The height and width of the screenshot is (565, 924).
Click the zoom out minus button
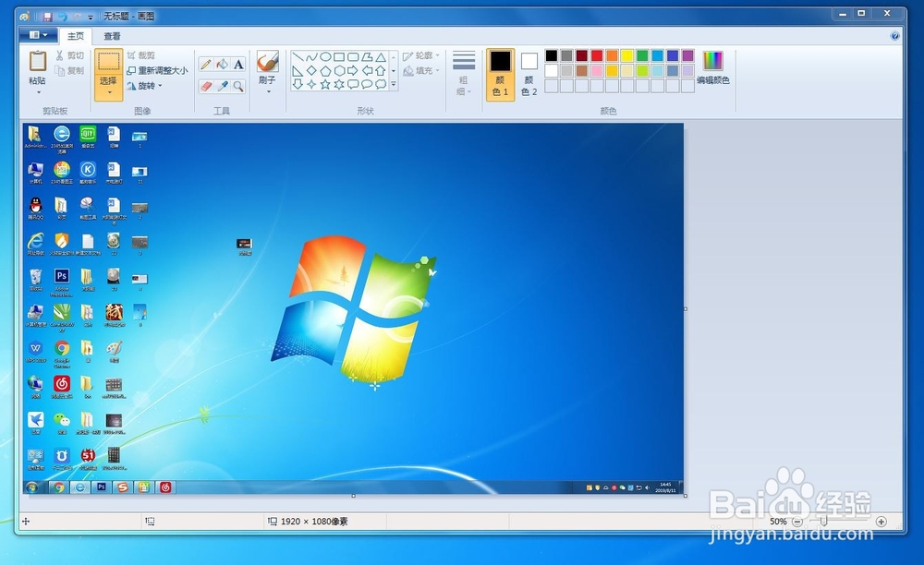(x=797, y=522)
